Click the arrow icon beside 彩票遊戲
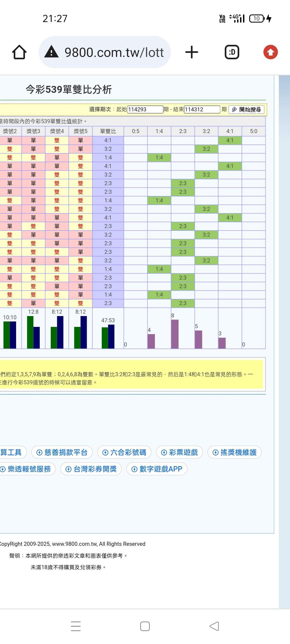Image resolution: width=290 pixels, height=644 pixels. point(164,453)
